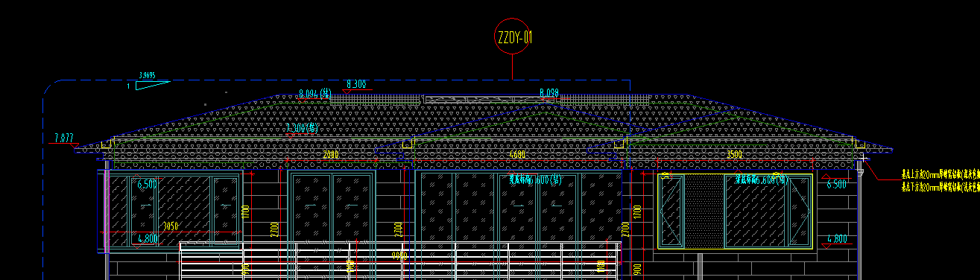
Task: Select the 3.9695 slope annotation
Action: point(147,76)
